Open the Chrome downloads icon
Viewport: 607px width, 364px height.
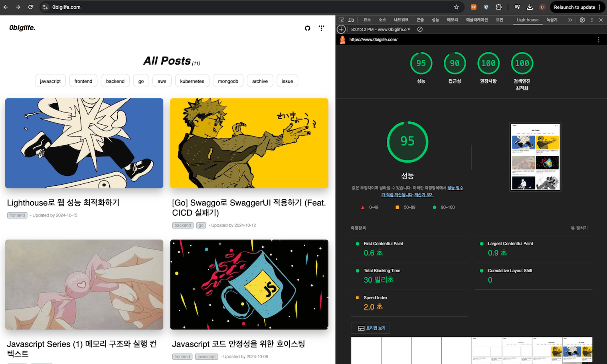[530, 7]
